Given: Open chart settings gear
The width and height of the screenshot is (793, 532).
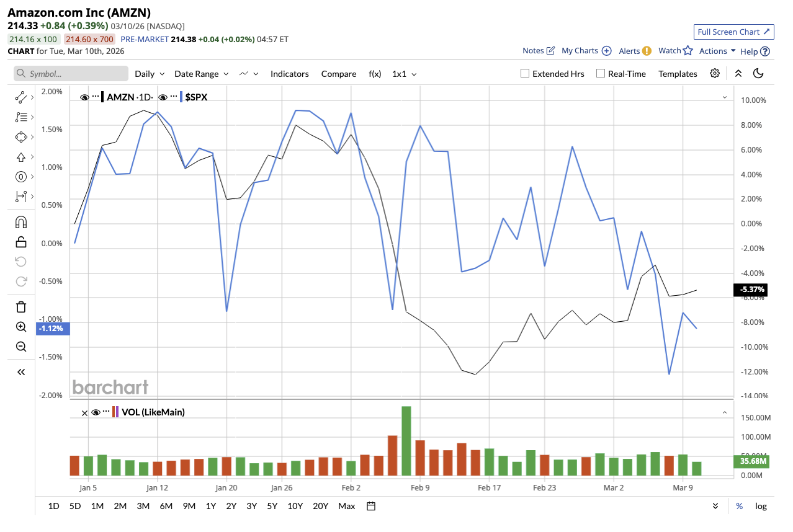Looking at the screenshot, I should tap(715, 73).
